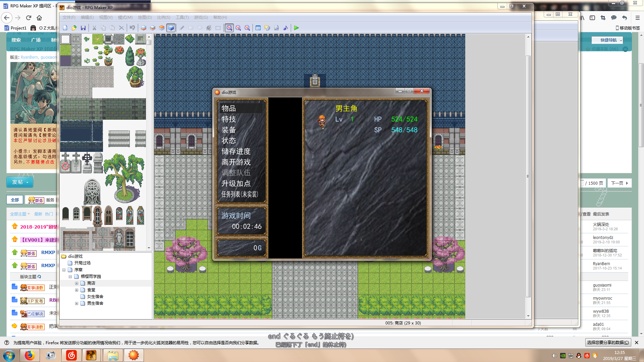Screen dimensions: 644x362
Task: Pick the large green tree tile in the tileset
Action: pyautogui.click(x=124, y=178)
